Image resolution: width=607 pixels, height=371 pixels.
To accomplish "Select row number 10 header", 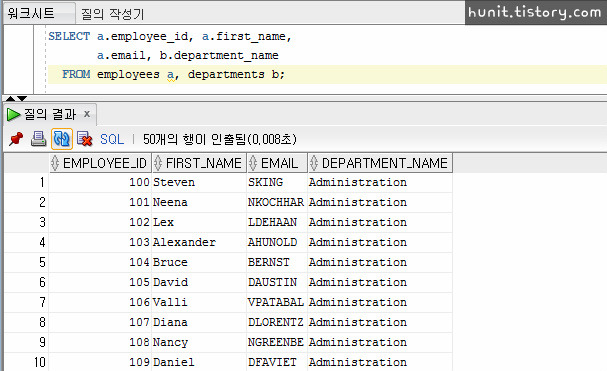I will (x=26, y=362).
